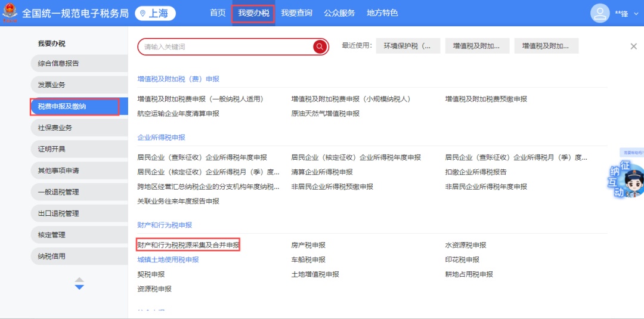The image size is (644, 319).
Task: Open 财产和行为税税源采集及合并申报 link
Action: (188, 245)
